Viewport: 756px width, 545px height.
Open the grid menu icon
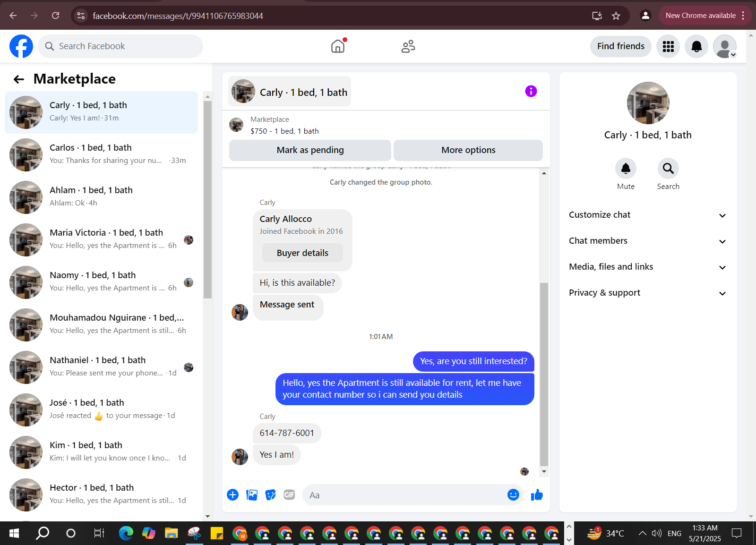coord(668,46)
